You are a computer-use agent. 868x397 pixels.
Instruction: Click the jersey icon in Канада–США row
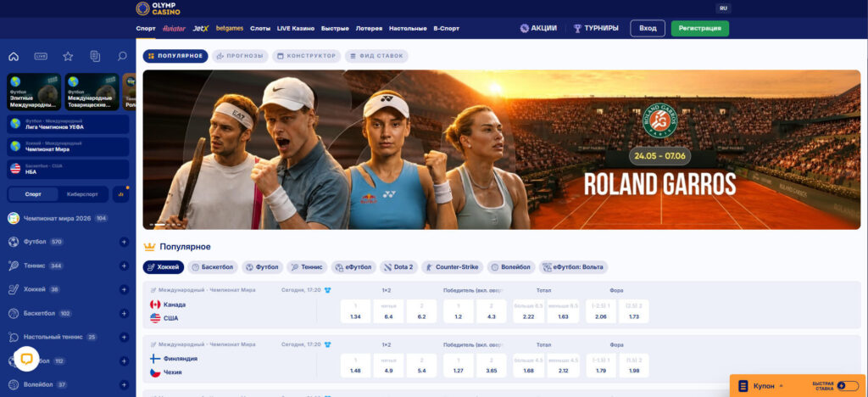tap(328, 289)
